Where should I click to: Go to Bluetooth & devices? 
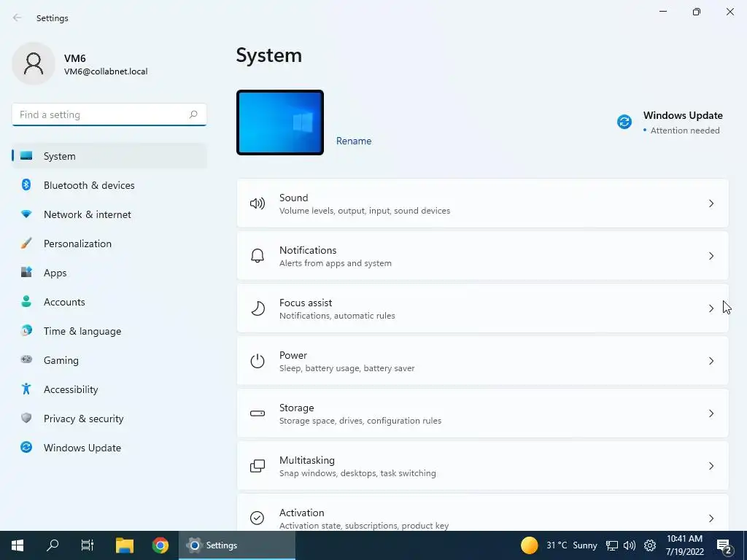coord(109,185)
